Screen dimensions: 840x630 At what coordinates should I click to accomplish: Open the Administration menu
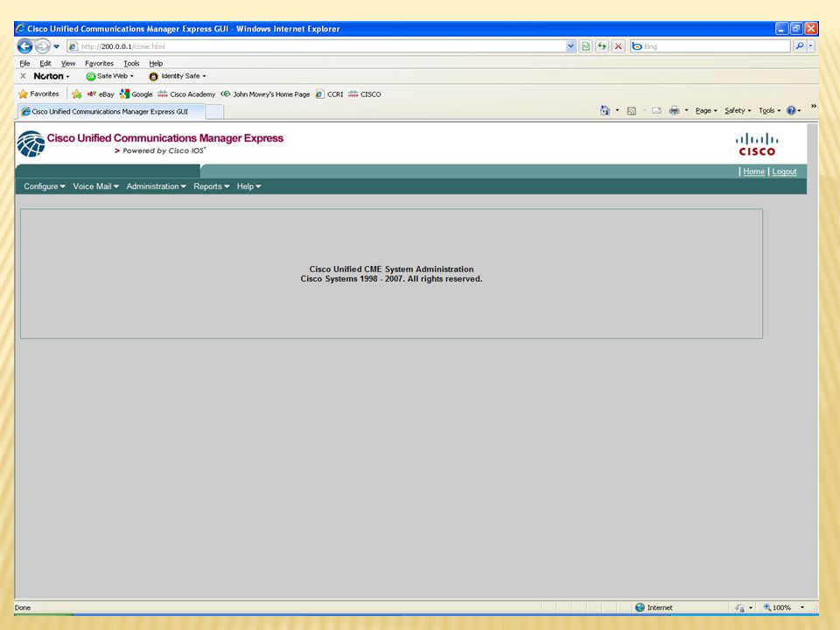[x=157, y=186]
